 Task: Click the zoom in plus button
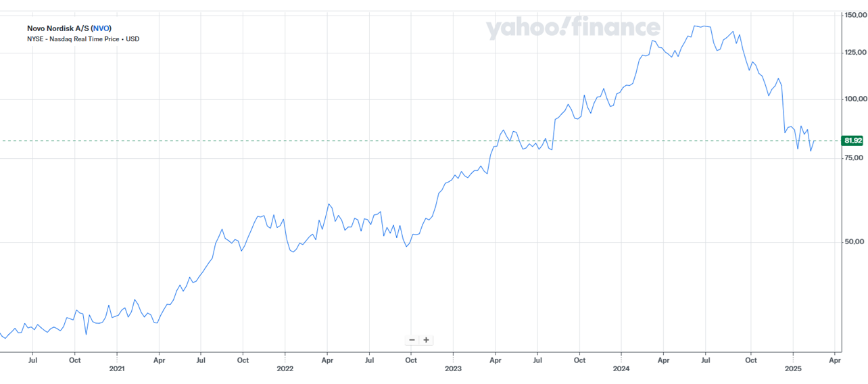click(x=427, y=340)
